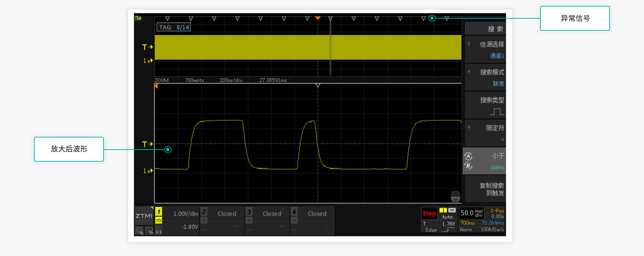Viewport: 644px width, 256px height.
Task: Expand the 限定符 qualifier options
Action: (x=485, y=133)
